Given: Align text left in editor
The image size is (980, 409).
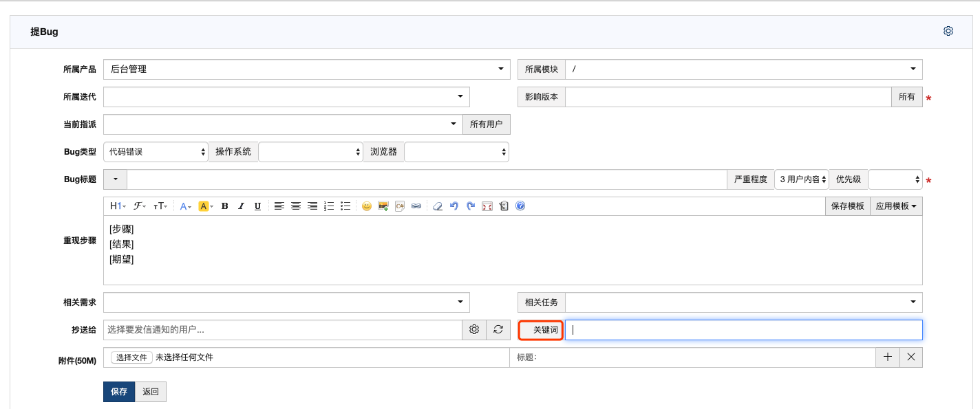Looking at the screenshot, I should point(279,206).
